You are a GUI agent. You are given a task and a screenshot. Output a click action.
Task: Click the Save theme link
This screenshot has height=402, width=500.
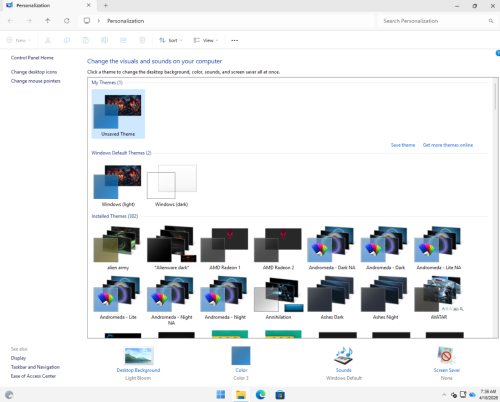(x=403, y=145)
